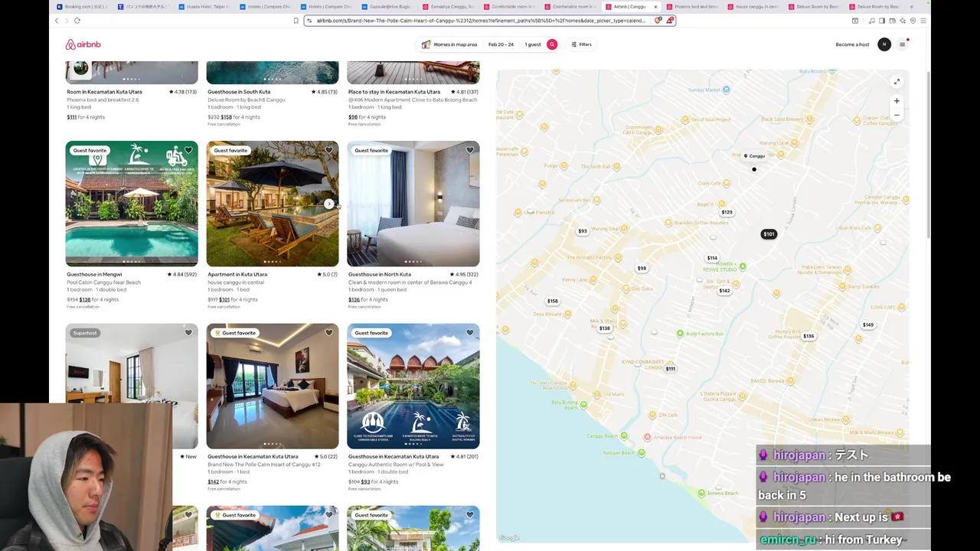This screenshot has height=551, width=980.
Task: Zoom in on the map
Action: point(897,101)
